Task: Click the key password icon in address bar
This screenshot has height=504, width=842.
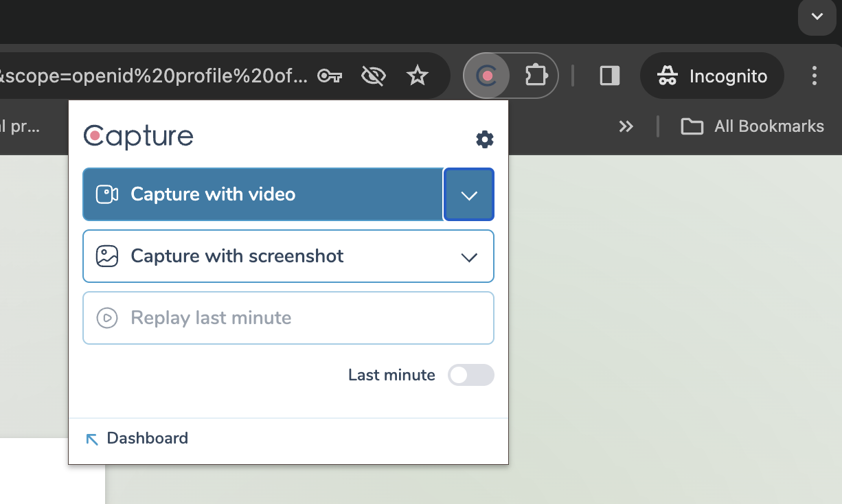Action: tap(330, 76)
